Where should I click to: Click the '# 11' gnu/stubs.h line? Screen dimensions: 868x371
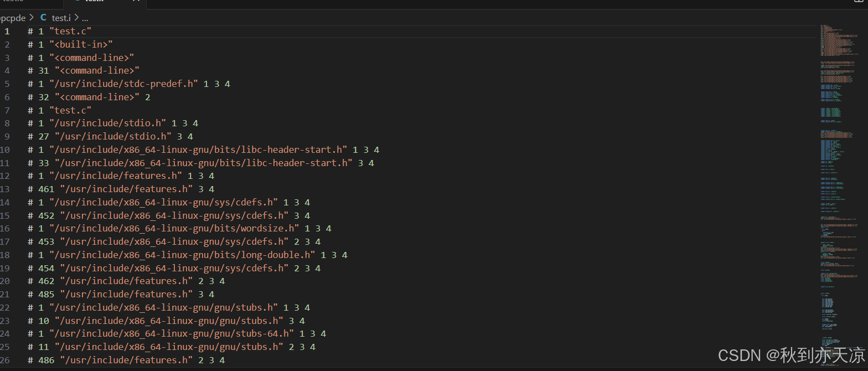click(x=172, y=347)
